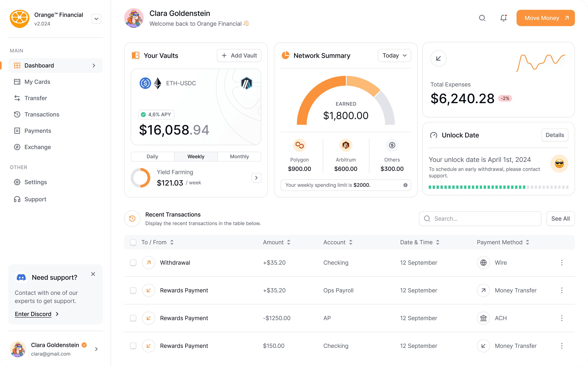Expand the Orange Financial workspace switcher
The height and width of the screenshot is (367, 588).
pos(96,19)
